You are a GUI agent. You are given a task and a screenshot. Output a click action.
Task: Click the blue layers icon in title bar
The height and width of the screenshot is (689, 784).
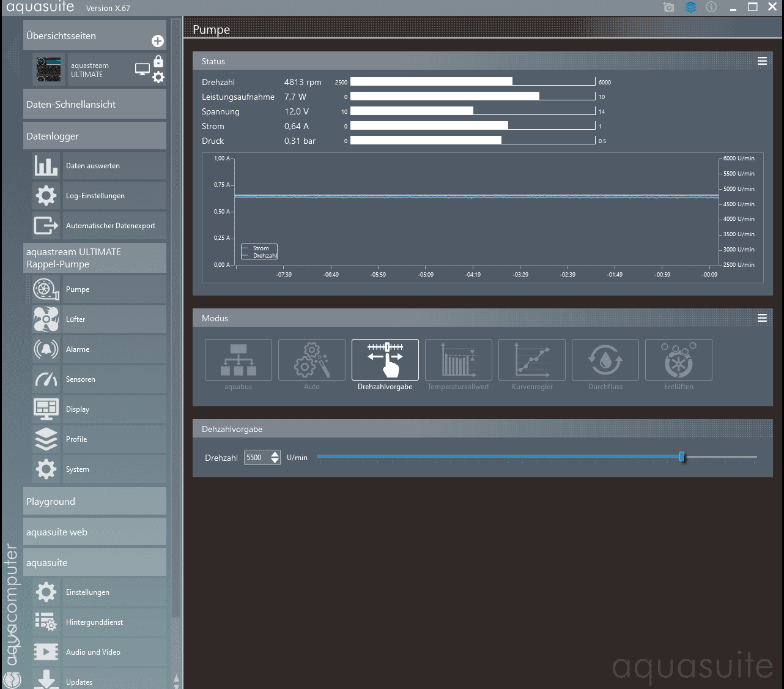690,7
